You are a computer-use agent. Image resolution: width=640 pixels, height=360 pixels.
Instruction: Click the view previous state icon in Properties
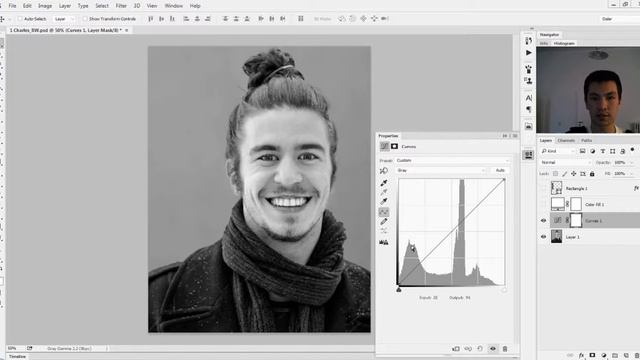click(468, 349)
